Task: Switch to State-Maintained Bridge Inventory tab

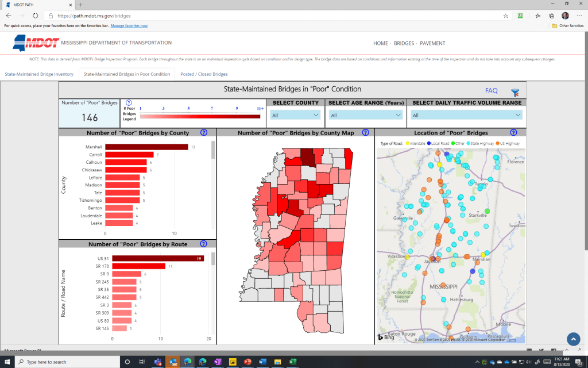Action: pyautogui.click(x=39, y=74)
